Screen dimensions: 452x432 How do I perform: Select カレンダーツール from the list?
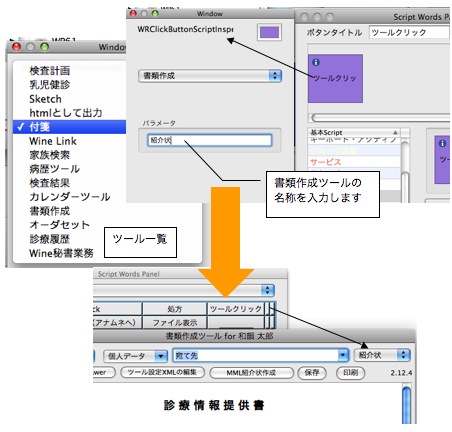pos(70,197)
